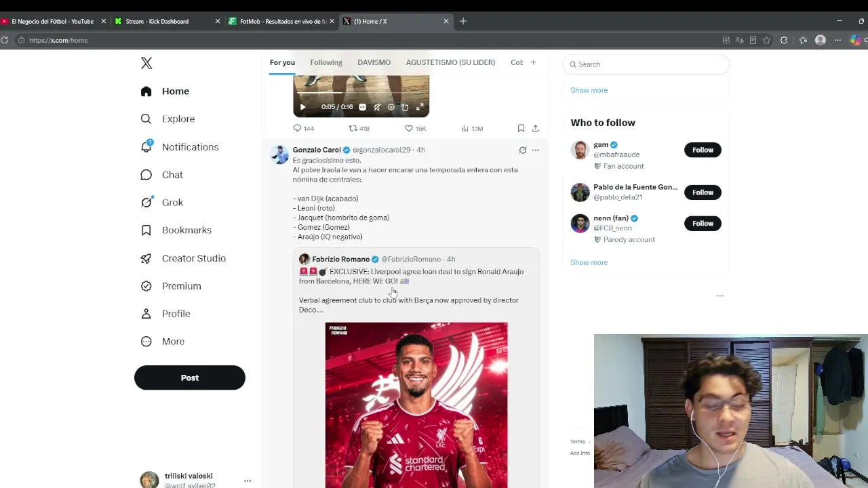Viewport: 868px width, 488px height.
Task: Play the video in the top post
Action: [302, 107]
